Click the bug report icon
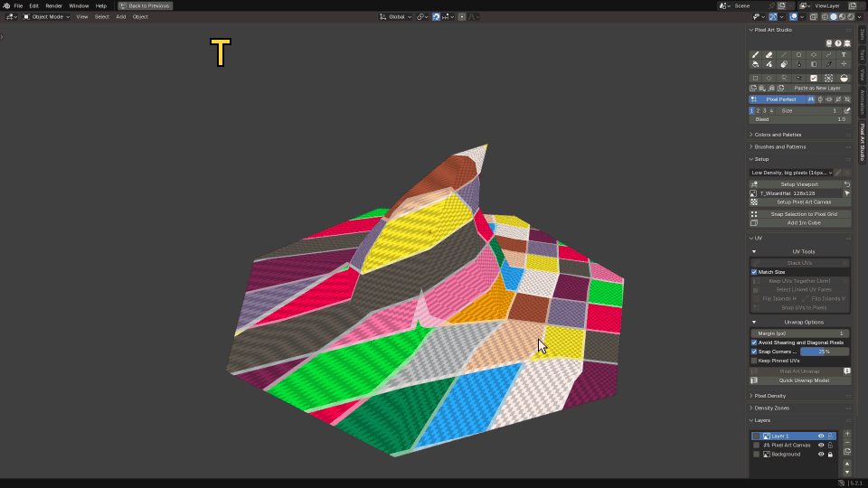 pyautogui.click(x=847, y=43)
